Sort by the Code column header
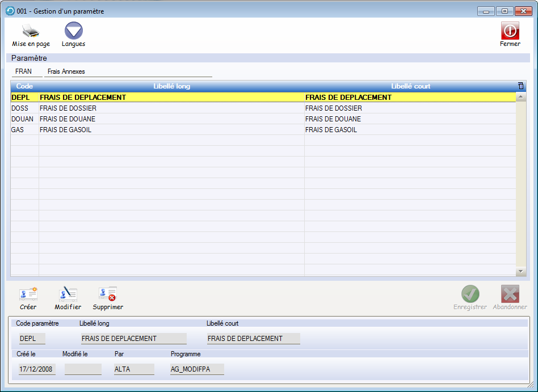The image size is (538, 392). pyautogui.click(x=24, y=86)
